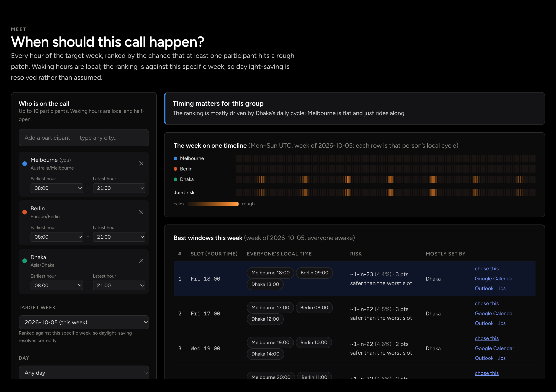The width and height of the screenshot is (556, 392).
Task: Click the Dhaka 13:00 time chip
Action: point(265,284)
